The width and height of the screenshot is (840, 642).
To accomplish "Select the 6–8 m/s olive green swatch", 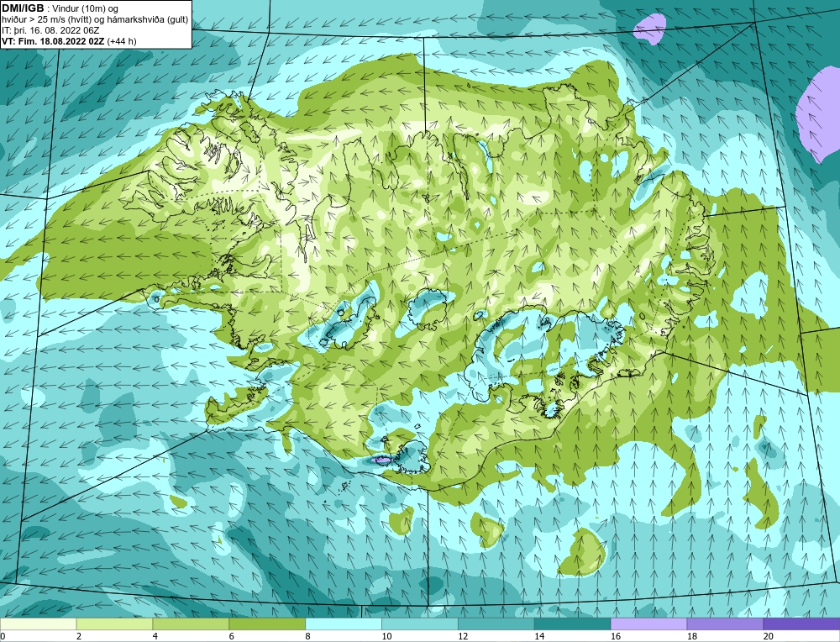I will 267,624.
